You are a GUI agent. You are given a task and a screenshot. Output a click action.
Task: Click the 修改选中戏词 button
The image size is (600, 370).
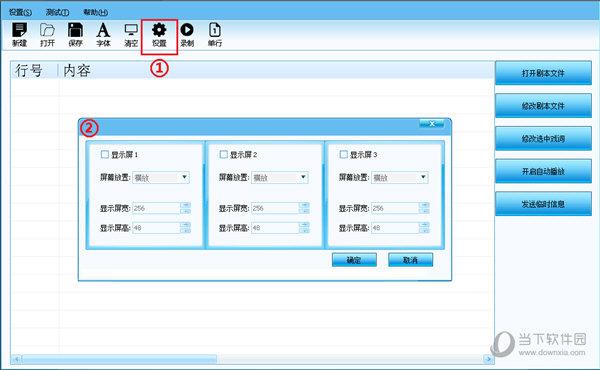[x=543, y=138]
